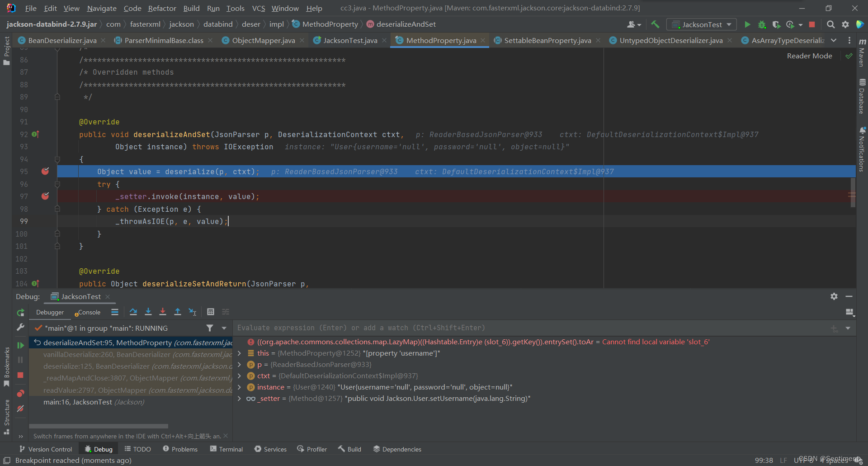Close the MethodProperty.java tab
Viewport: 868px width, 466px height.
pyautogui.click(x=483, y=40)
